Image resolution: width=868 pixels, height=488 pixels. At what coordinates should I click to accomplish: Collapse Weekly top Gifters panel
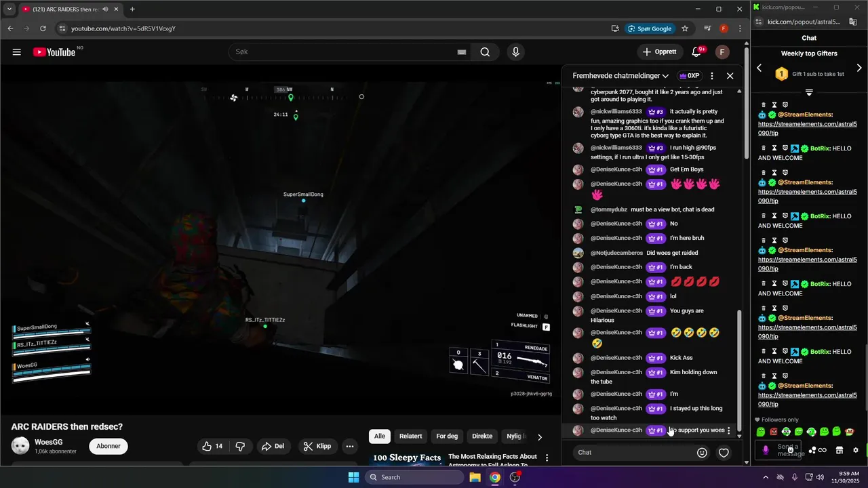[809, 92]
